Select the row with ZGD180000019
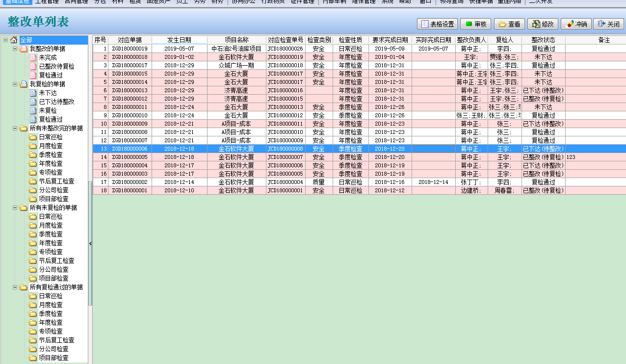This screenshot has width=626, height=364. (x=130, y=49)
